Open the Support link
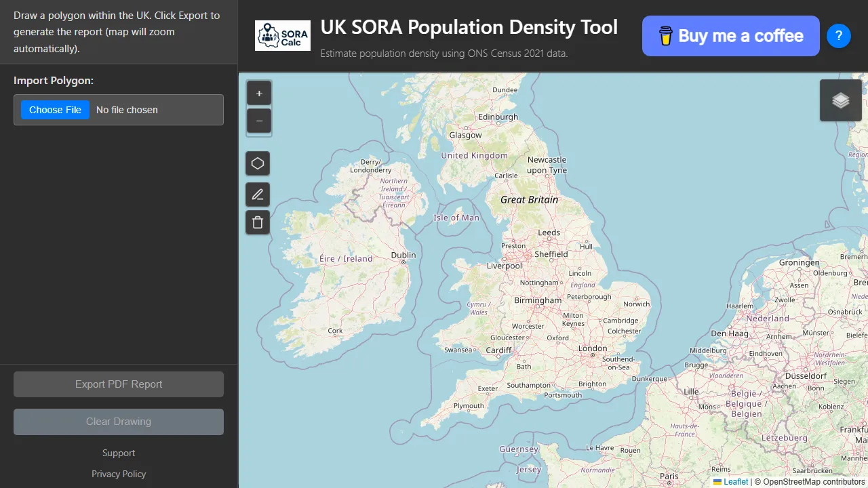This screenshot has width=868, height=488. pyautogui.click(x=118, y=453)
